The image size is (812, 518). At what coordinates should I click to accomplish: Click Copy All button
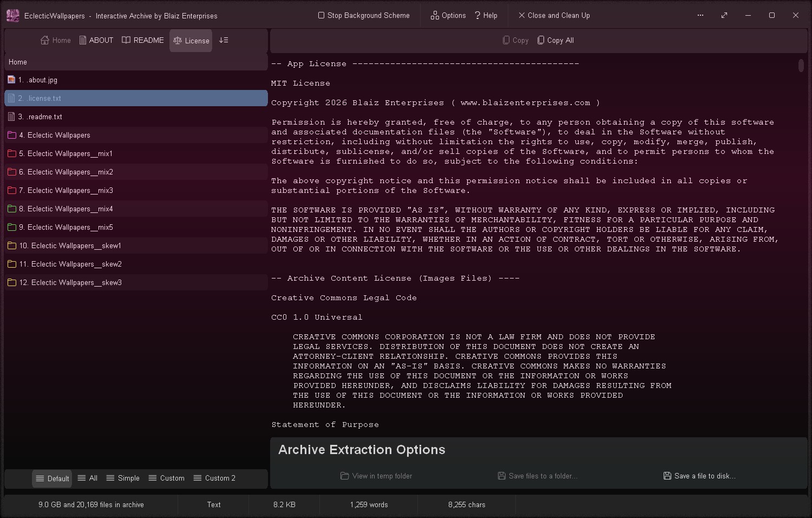[555, 41]
